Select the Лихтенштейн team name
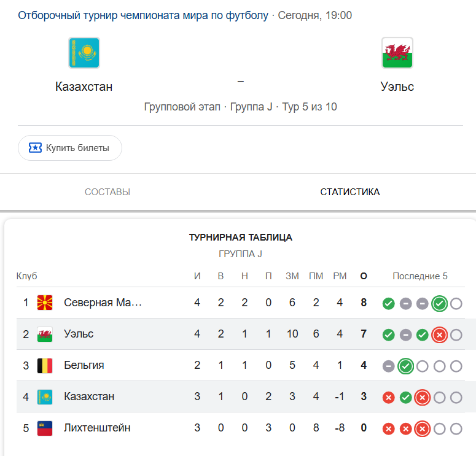Screen dimensions: 476x456 tap(97, 428)
